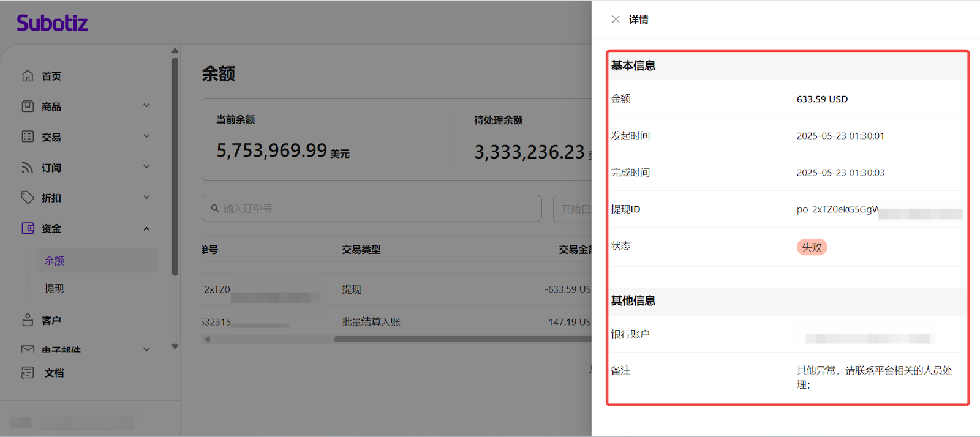Screen dimensions: 980x437
Task: Close the 详情 details panel
Action: coord(616,20)
